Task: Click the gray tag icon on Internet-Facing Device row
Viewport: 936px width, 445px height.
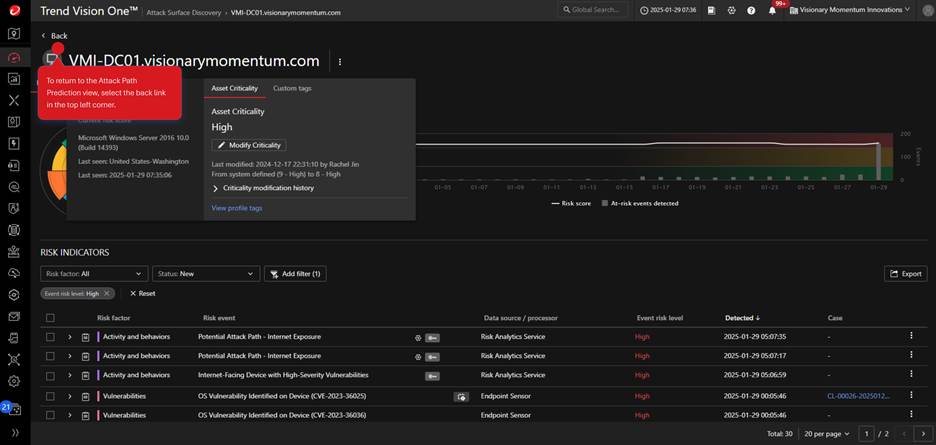Action: coord(433,376)
